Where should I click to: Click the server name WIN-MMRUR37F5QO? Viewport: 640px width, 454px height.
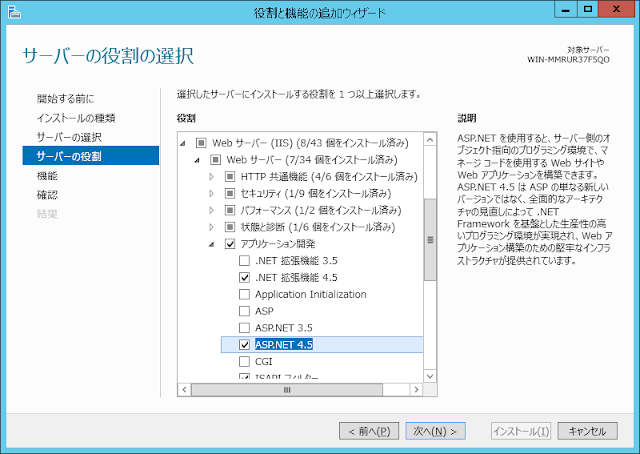(x=568, y=60)
